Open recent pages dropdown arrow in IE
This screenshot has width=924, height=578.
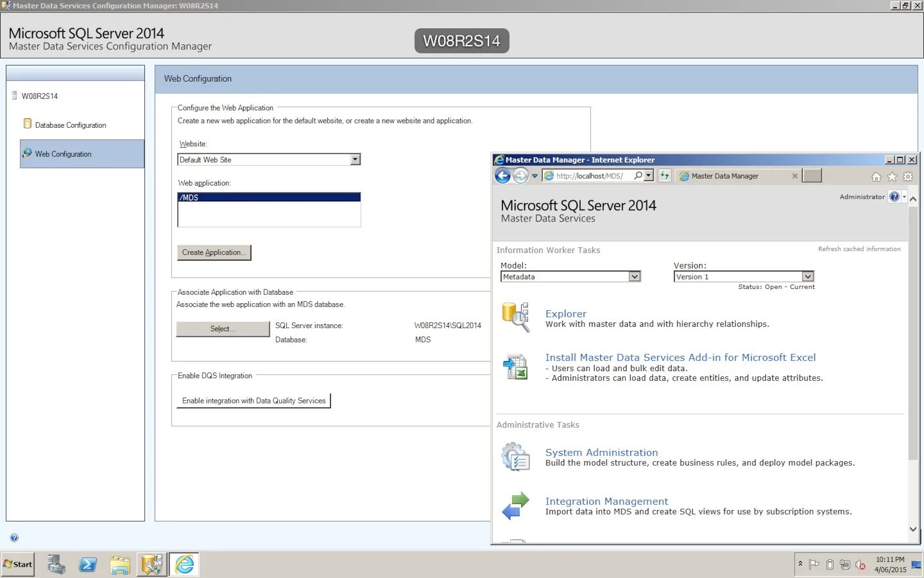(535, 176)
